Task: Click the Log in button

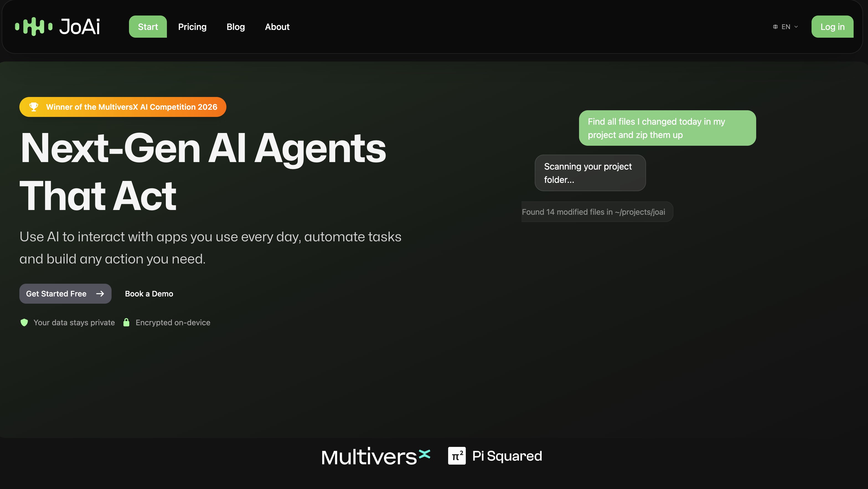Action: pyautogui.click(x=832, y=27)
